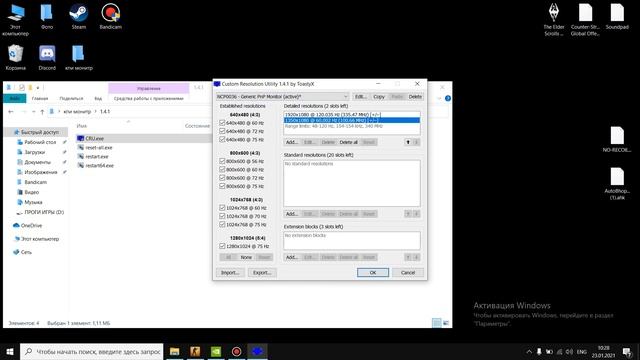Open Explorer quick access toolbar dropdown arrow
Image resolution: width=640 pixels, height=360 pixels.
click(x=38, y=87)
